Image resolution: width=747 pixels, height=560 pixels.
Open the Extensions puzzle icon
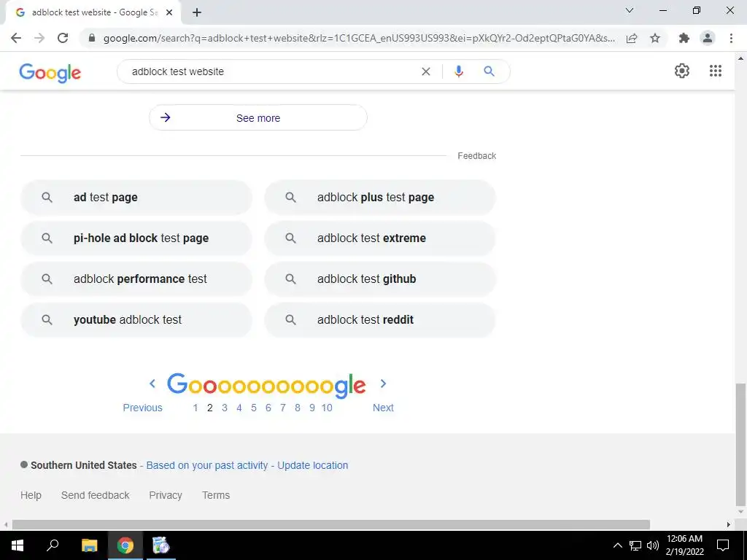(x=684, y=38)
